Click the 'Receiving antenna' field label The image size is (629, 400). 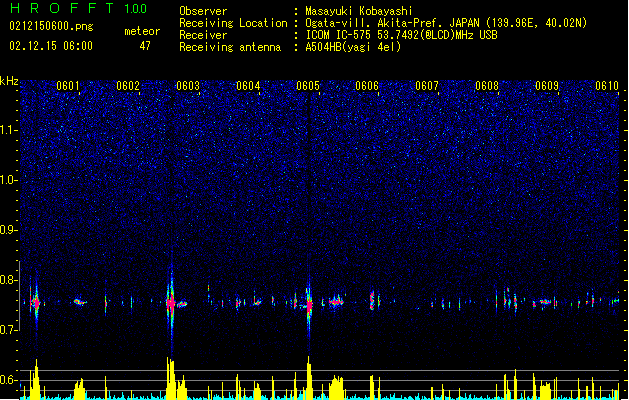[230, 47]
